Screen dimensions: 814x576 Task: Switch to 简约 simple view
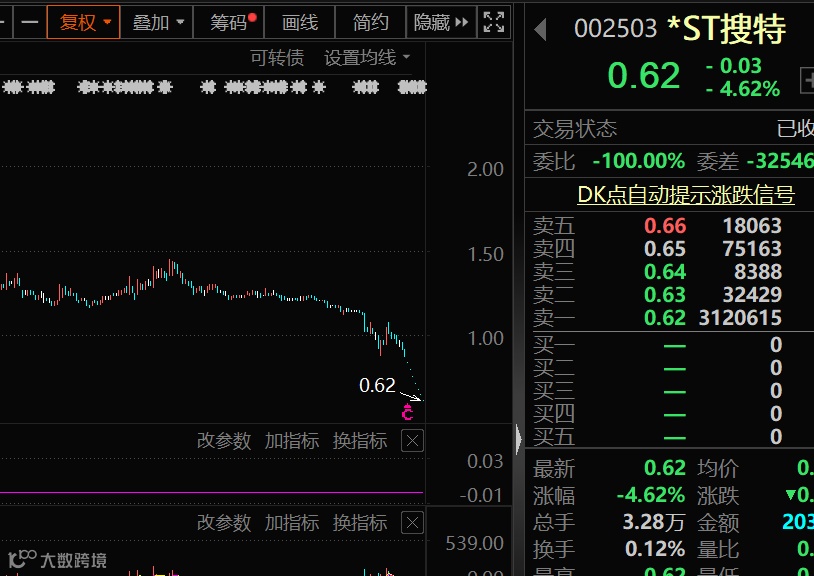[370, 22]
